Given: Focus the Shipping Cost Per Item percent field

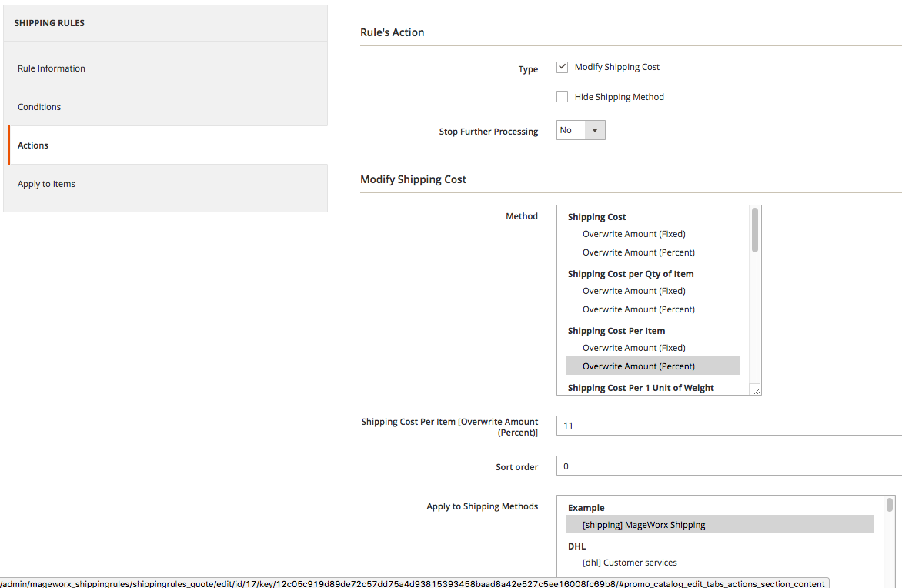Looking at the screenshot, I should point(731,426).
